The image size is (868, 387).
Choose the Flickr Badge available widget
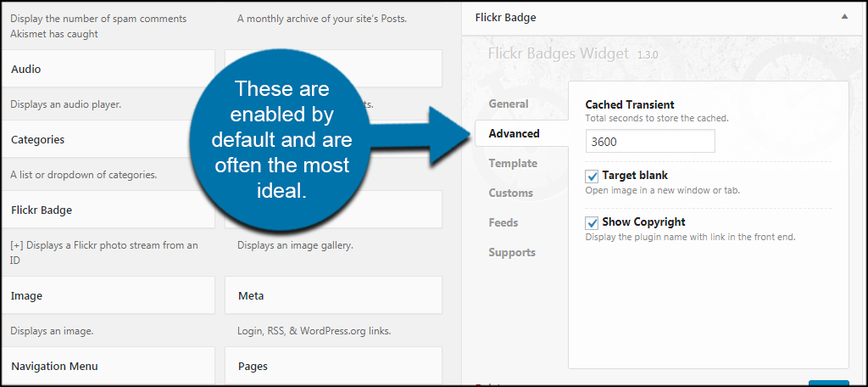click(x=108, y=210)
